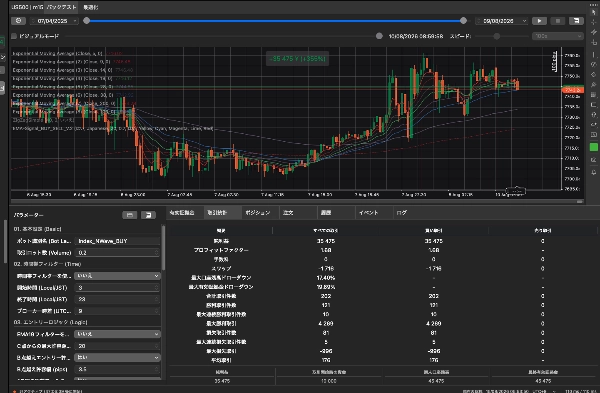Click the -896 largest loss value in all-trades column
The height and width of the screenshot is (393, 600).
coord(326,351)
